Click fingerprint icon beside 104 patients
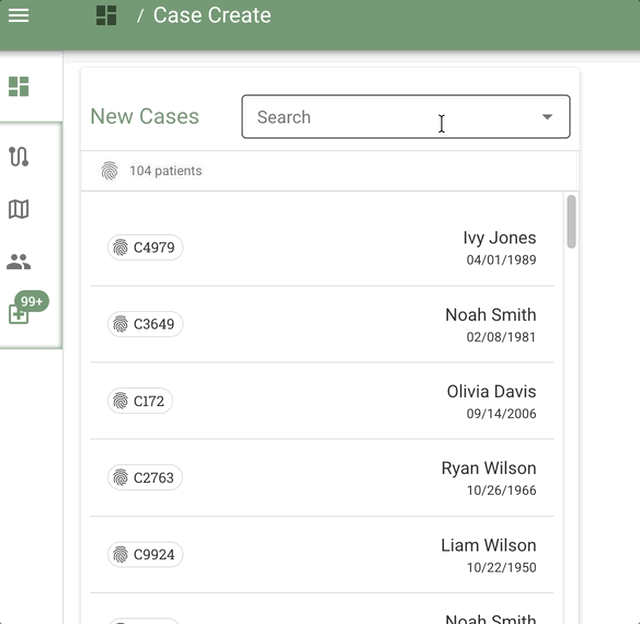The width and height of the screenshot is (640, 624). point(109,171)
